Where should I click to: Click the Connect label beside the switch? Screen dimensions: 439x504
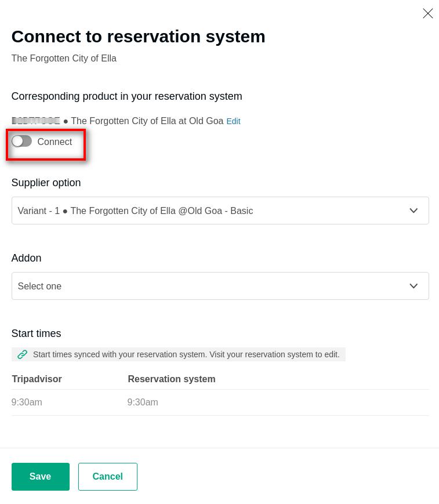point(55,142)
